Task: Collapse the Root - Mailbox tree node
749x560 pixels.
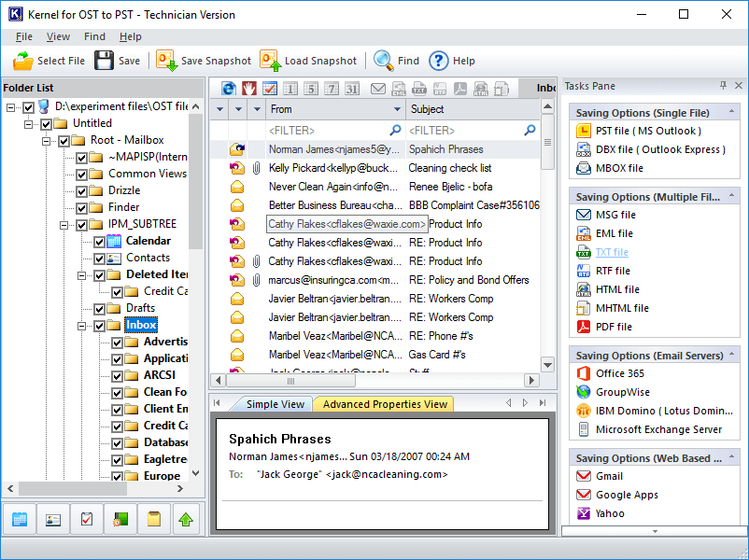Action: coord(47,141)
